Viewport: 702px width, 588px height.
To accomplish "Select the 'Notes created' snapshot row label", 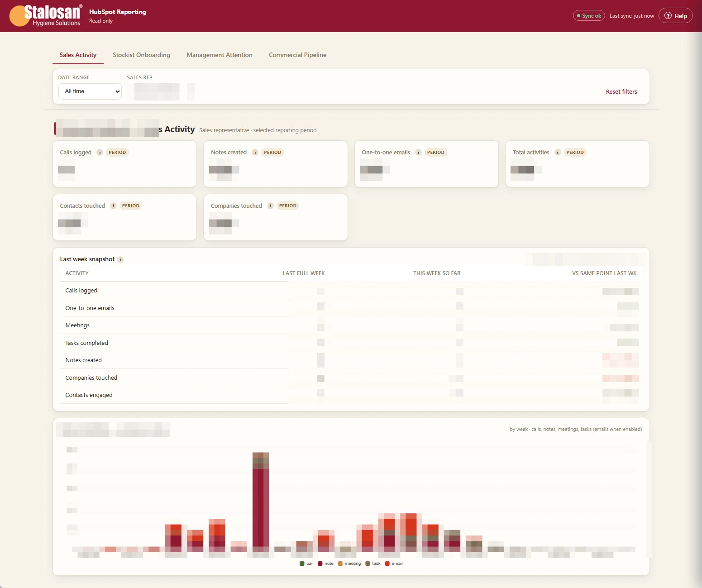I will click(84, 360).
